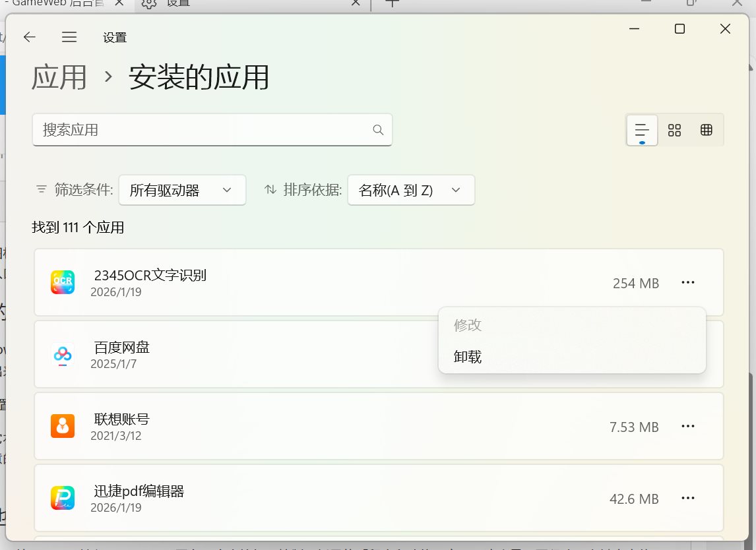Select 卸载 from the context menu
This screenshot has height=550, width=756.
(468, 357)
